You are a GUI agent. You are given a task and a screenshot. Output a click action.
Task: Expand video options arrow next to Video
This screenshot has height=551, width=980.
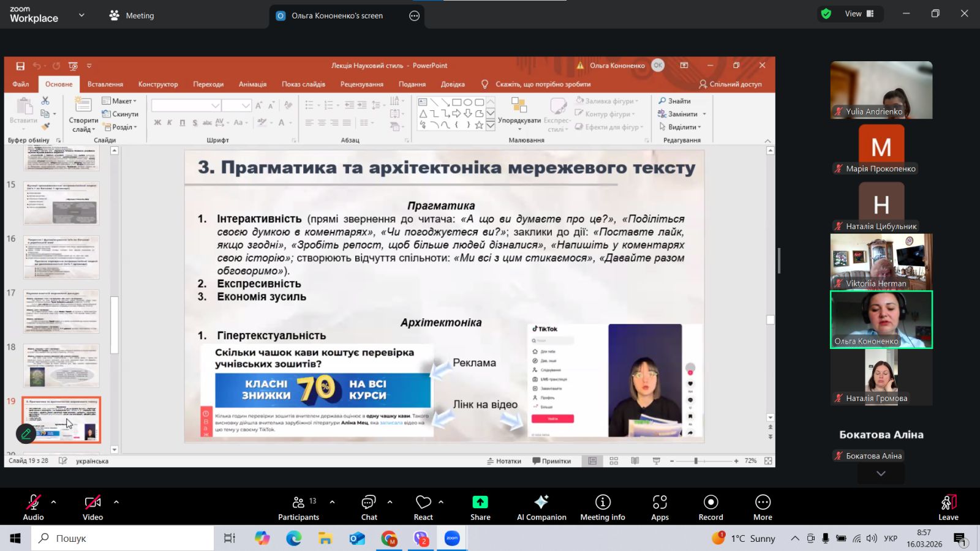(x=116, y=502)
